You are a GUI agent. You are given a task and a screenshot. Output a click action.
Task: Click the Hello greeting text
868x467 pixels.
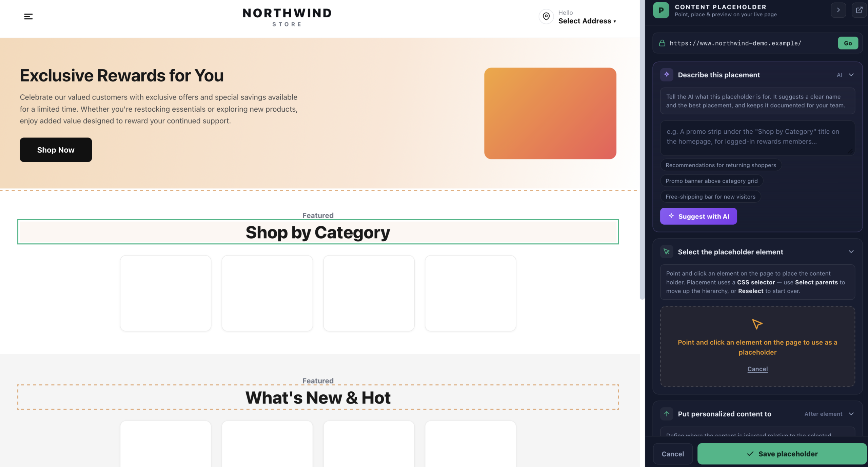click(x=566, y=13)
